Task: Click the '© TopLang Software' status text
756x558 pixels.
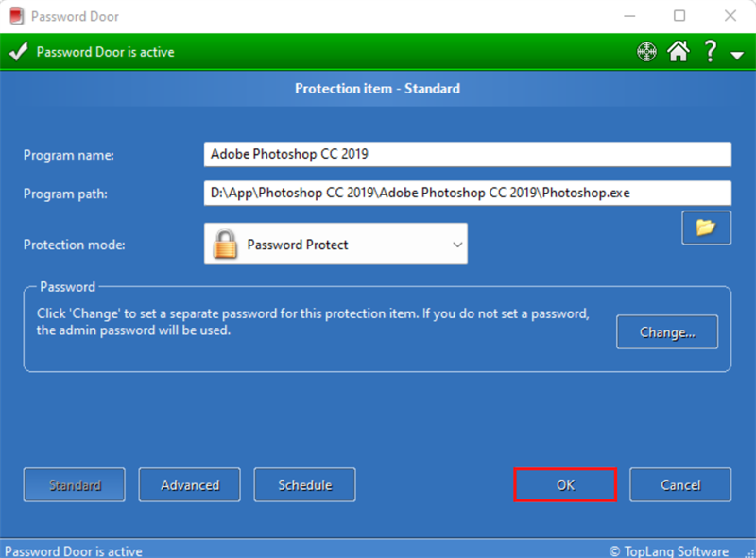Action: (669, 550)
